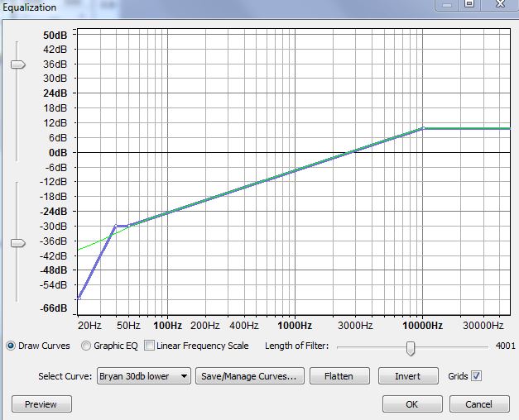Maximize the Equalization window
Image resolution: width=519 pixels, height=420 pixels.
tap(469, 4)
